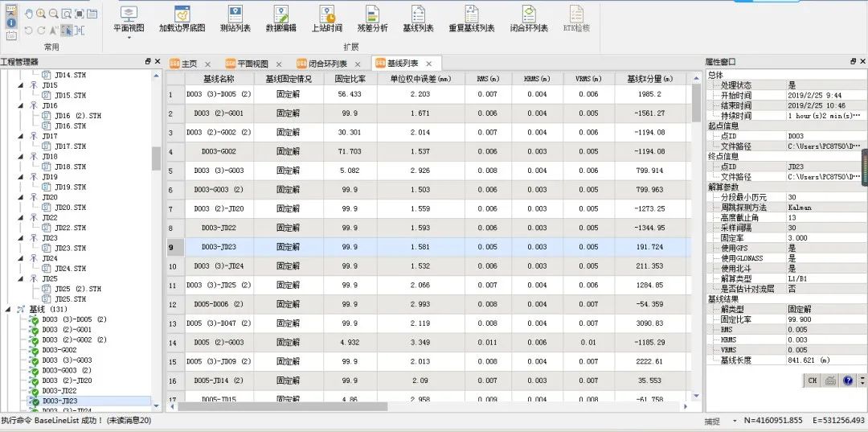Collapse the JD16 tree node
The height and width of the screenshot is (432, 868).
pos(21,105)
